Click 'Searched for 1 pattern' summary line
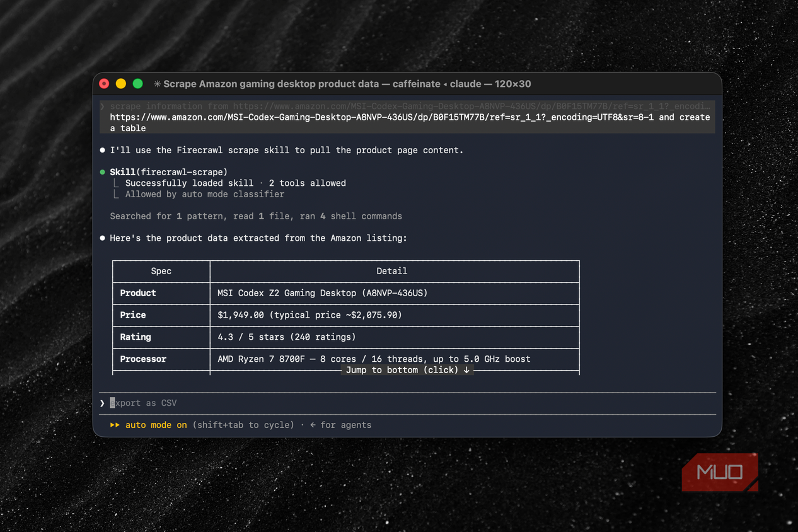 [x=256, y=216]
